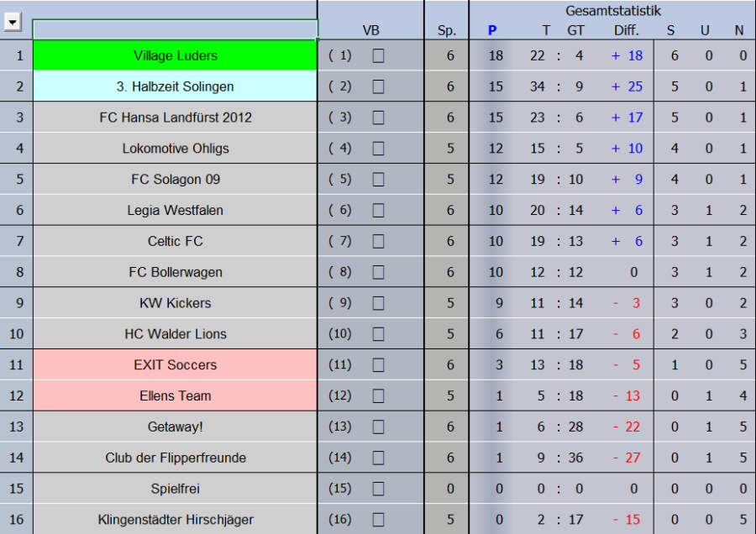The image size is (756, 534).
Task: Click the empty input cell above team names
Action: 175,29
